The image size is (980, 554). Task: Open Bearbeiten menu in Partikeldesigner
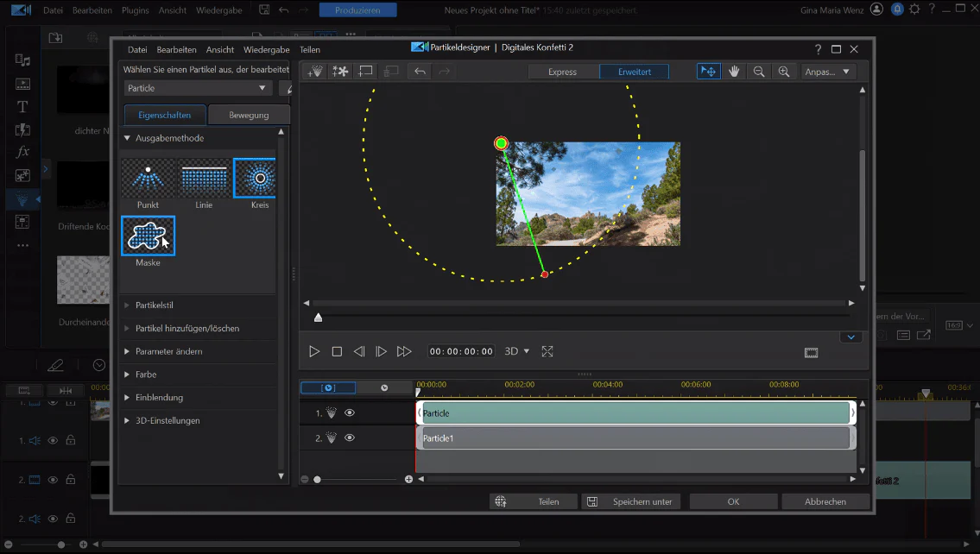[x=176, y=49]
